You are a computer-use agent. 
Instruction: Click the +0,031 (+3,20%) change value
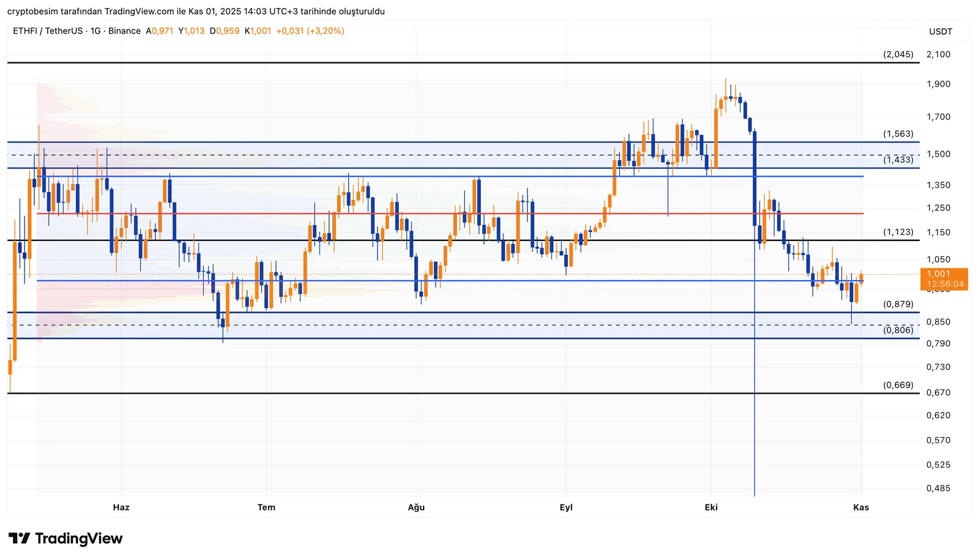click(310, 31)
